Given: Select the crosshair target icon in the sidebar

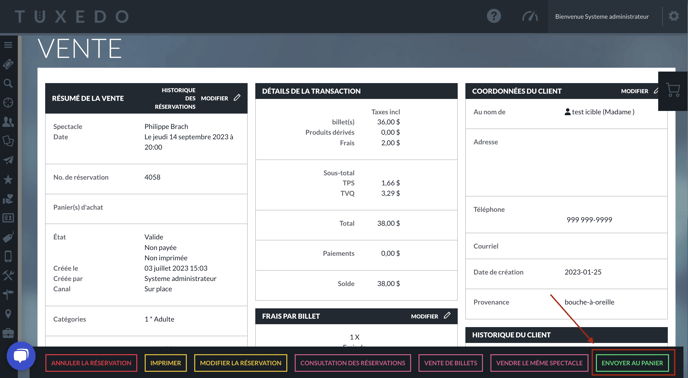Looking at the screenshot, I should (x=8, y=103).
